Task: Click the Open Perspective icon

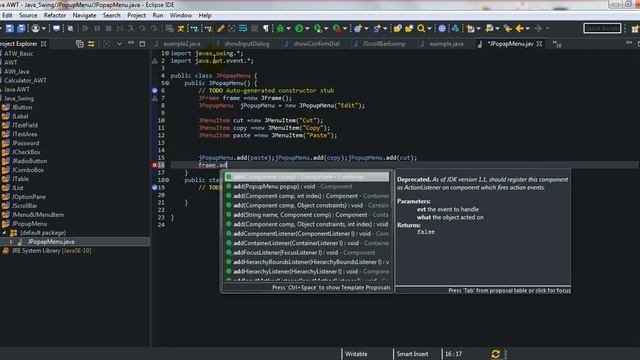Action: [635, 29]
